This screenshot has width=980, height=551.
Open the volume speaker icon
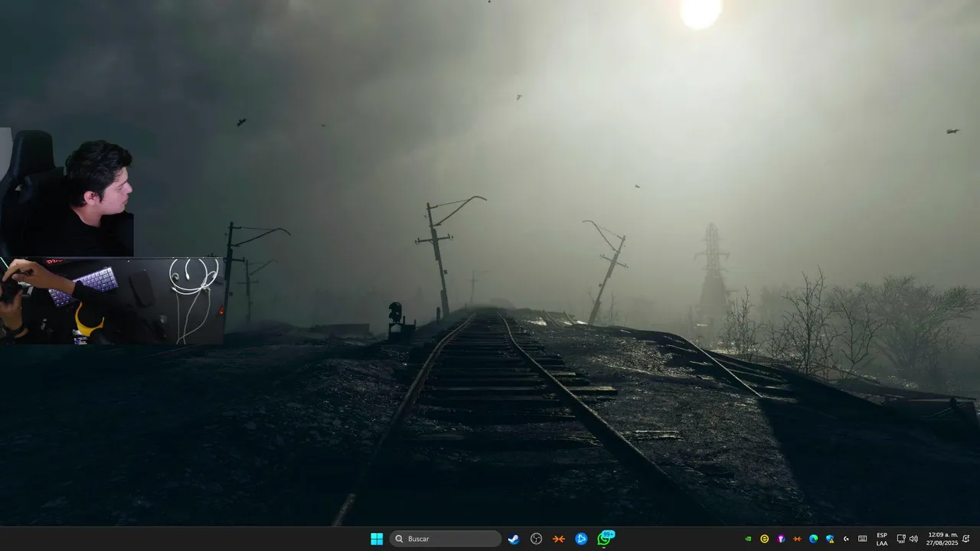click(913, 539)
